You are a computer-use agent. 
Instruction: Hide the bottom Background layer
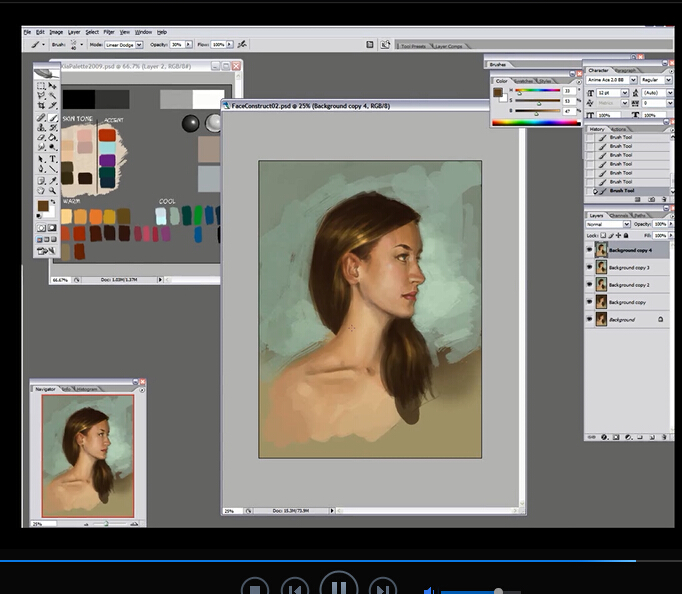click(589, 319)
